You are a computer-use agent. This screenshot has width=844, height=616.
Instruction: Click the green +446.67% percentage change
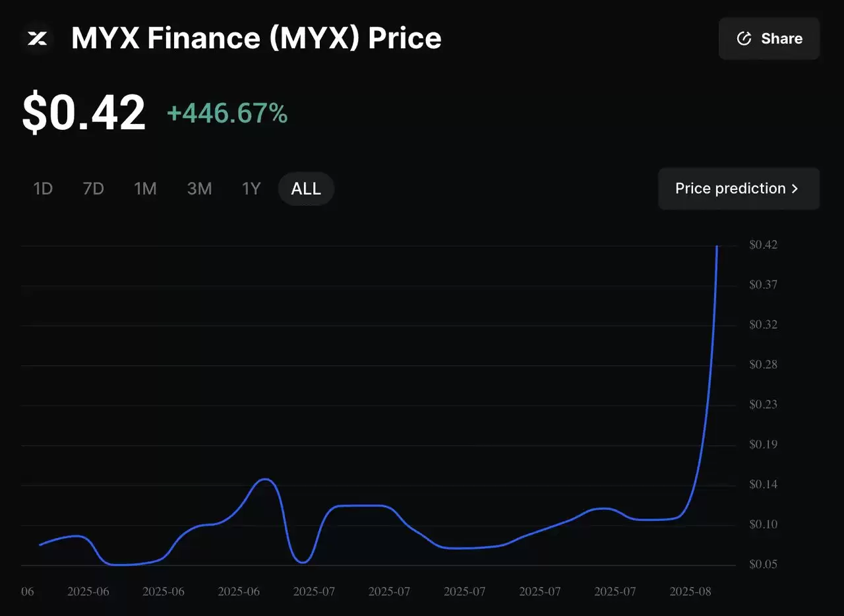click(227, 113)
